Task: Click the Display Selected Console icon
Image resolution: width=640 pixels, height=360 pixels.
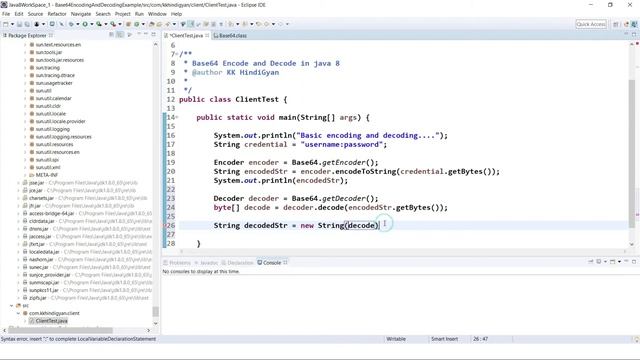Action: 599,262
